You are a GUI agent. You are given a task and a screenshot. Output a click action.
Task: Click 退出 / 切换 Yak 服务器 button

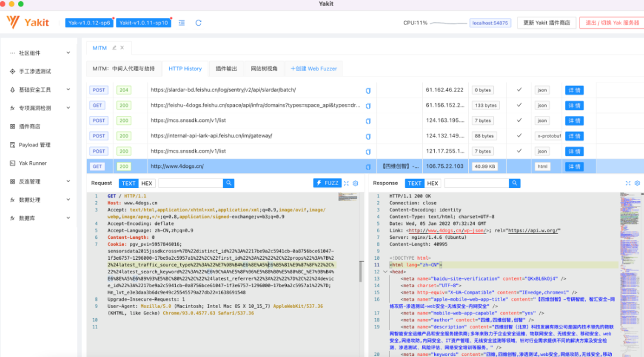point(612,23)
